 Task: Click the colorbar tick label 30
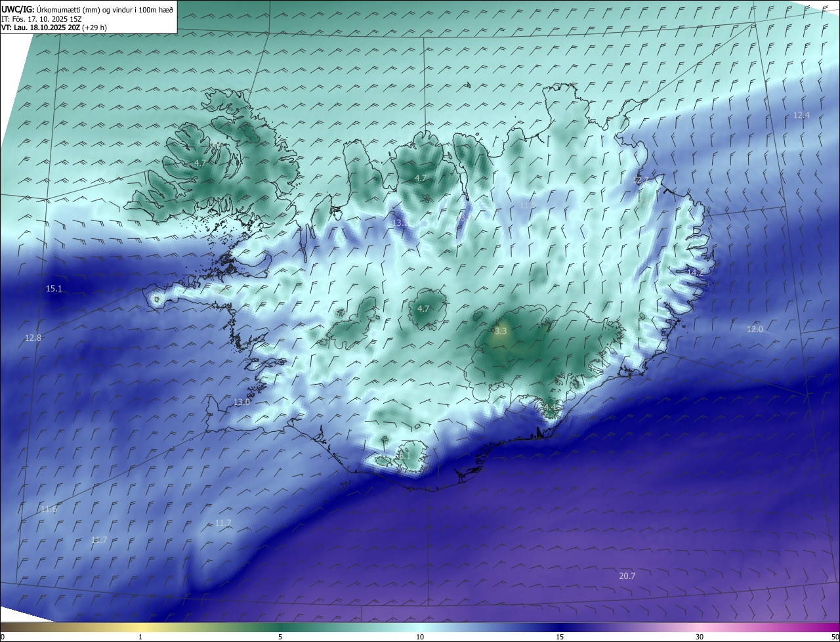[x=700, y=637]
